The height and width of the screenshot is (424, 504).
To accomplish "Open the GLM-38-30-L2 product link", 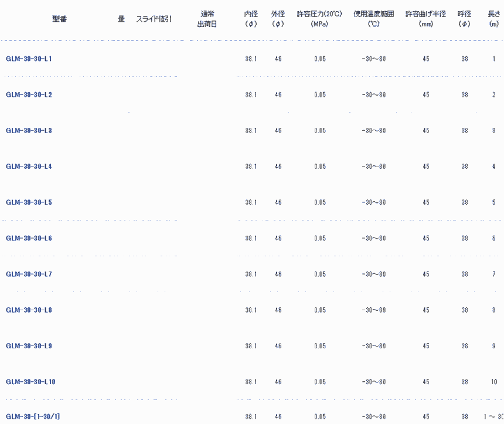I will click(29, 95).
